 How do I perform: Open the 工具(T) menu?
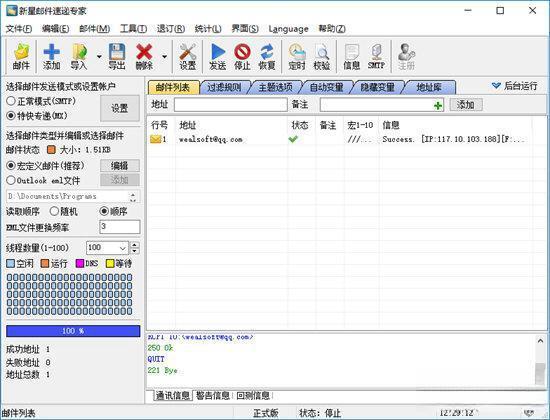(x=133, y=29)
